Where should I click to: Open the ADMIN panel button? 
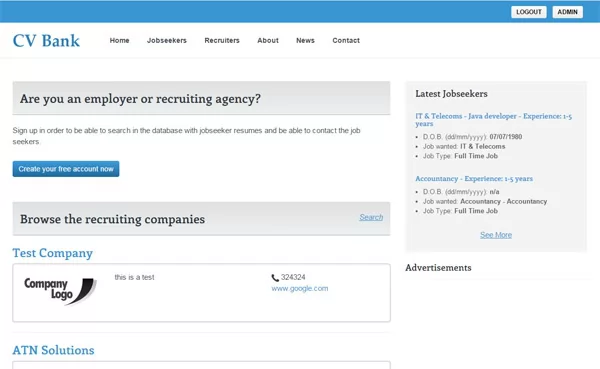click(x=567, y=12)
